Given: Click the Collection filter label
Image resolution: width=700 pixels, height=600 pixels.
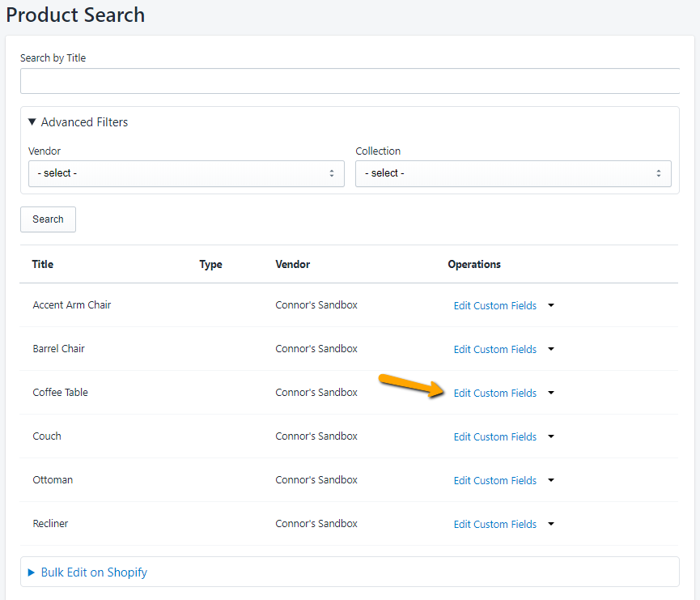Looking at the screenshot, I should pyautogui.click(x=378, y=151).
